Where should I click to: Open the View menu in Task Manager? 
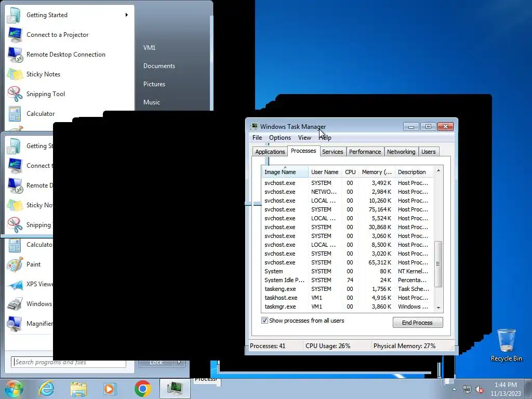(x=304, y=137)
